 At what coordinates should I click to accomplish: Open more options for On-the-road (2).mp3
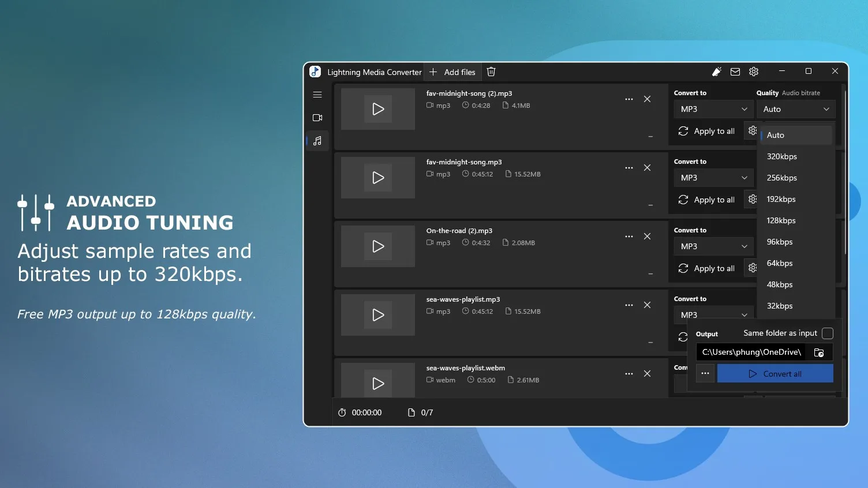629,237
